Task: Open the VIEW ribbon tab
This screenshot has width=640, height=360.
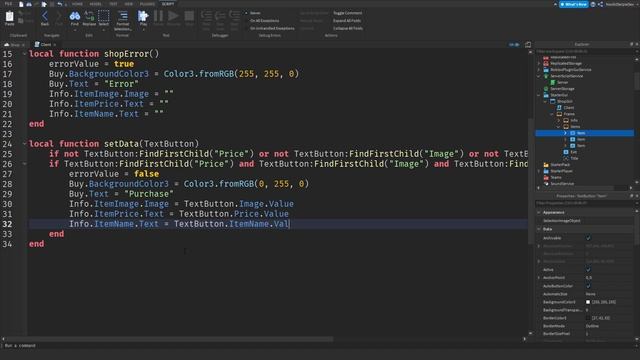Action: [129, 4]
